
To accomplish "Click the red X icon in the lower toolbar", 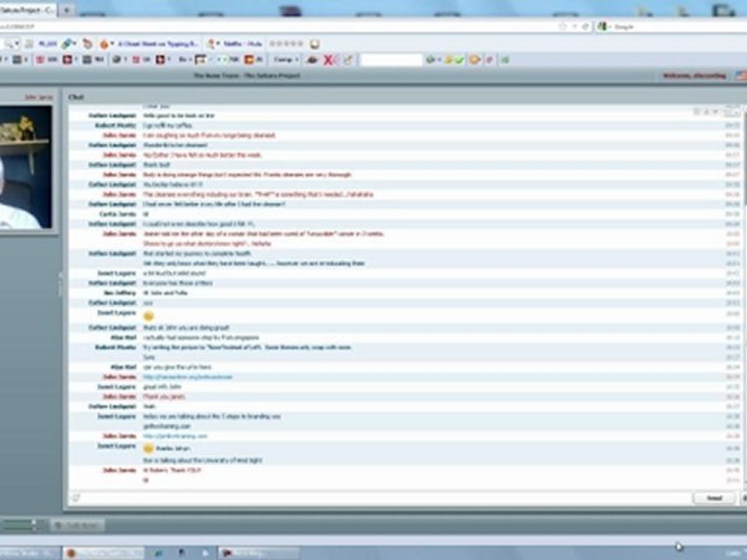I will tap(328, 60).
